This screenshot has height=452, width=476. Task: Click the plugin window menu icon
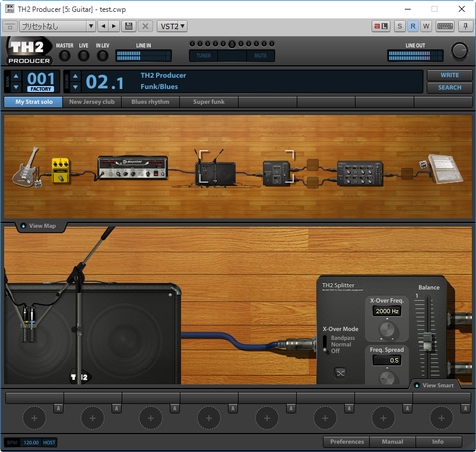(x=10, y=27)
